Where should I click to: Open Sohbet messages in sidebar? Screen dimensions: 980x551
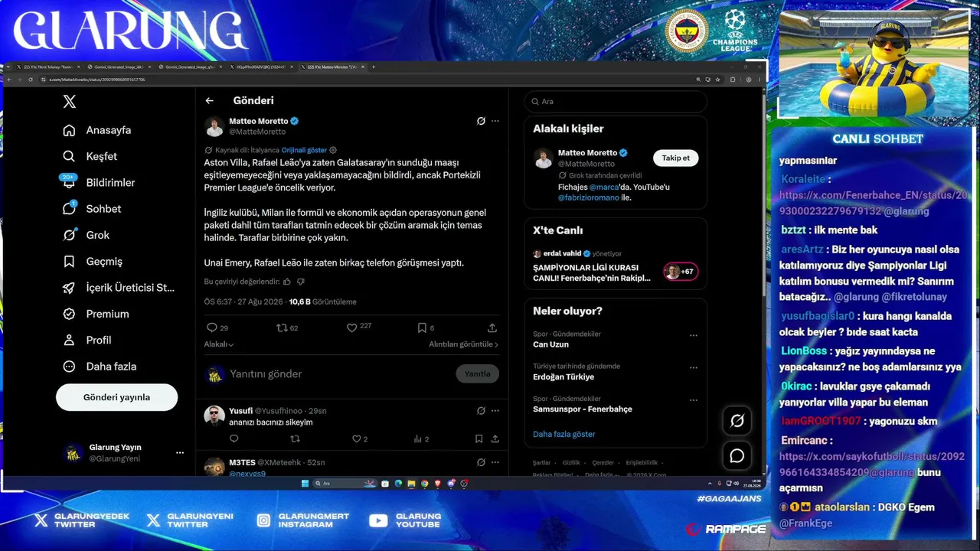93,208
